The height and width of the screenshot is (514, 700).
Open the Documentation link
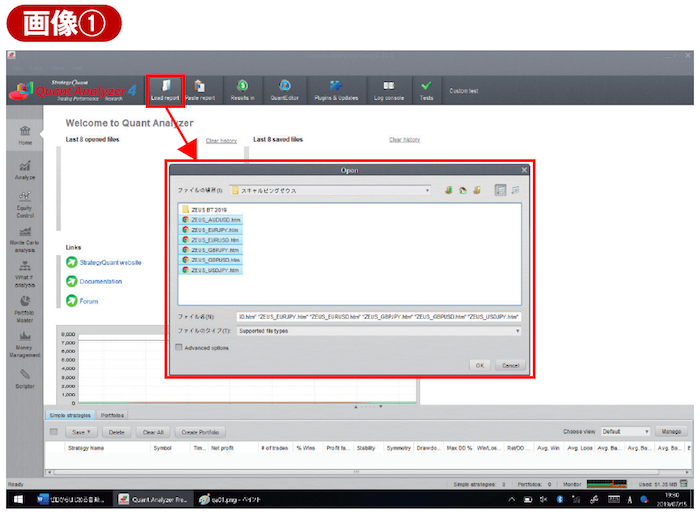click(x=100, y=281)
